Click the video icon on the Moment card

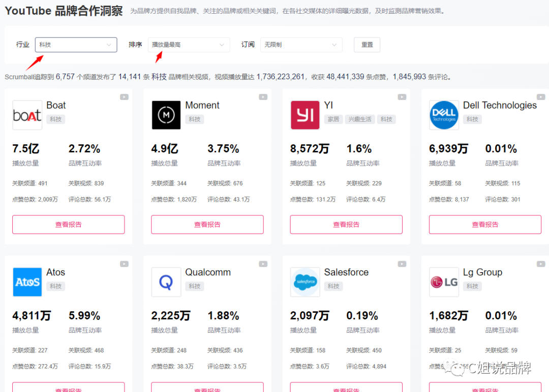(x=263, y=97)
